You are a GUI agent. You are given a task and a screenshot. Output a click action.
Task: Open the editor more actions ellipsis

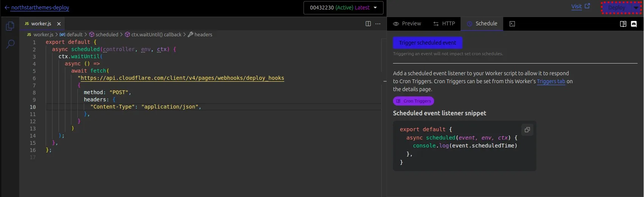coord(378,24)
